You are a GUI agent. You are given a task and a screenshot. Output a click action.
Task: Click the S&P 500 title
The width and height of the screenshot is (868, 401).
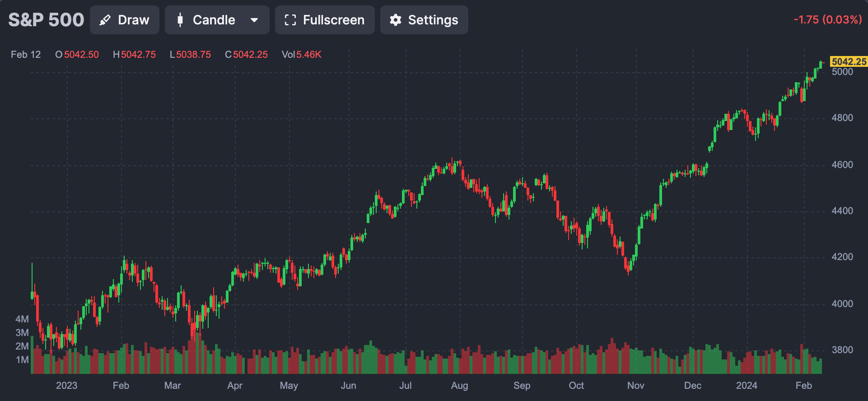pyautogui.click(x=46, y=20)
